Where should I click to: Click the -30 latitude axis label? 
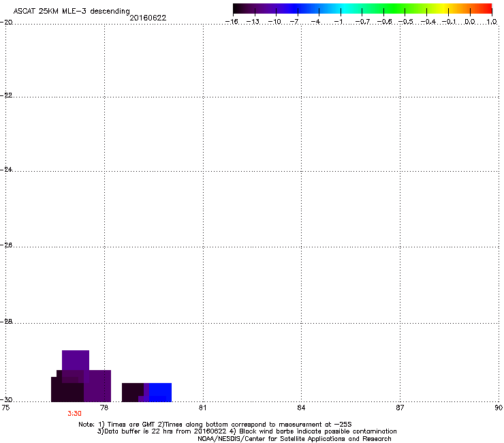click(x=6, y=400)
